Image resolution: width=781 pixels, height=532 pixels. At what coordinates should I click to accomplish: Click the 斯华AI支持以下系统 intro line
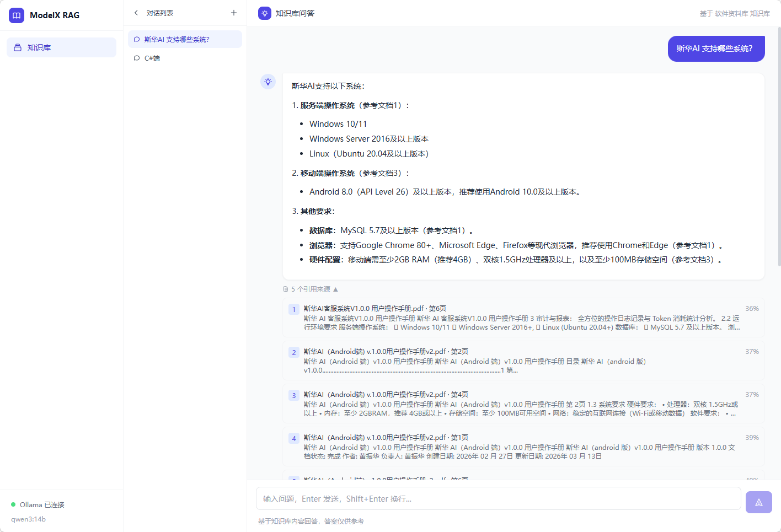pyautogui.click(x=328, y=86)
